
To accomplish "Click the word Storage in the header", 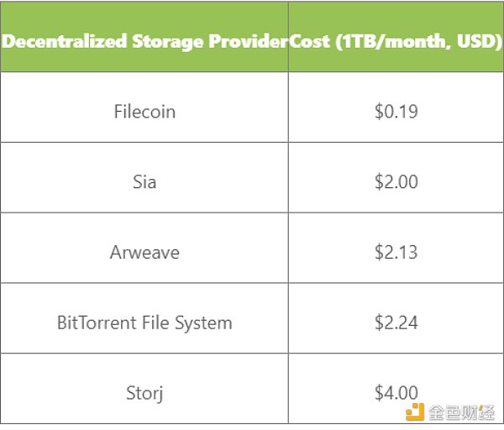I will click(x=168, y=42).
